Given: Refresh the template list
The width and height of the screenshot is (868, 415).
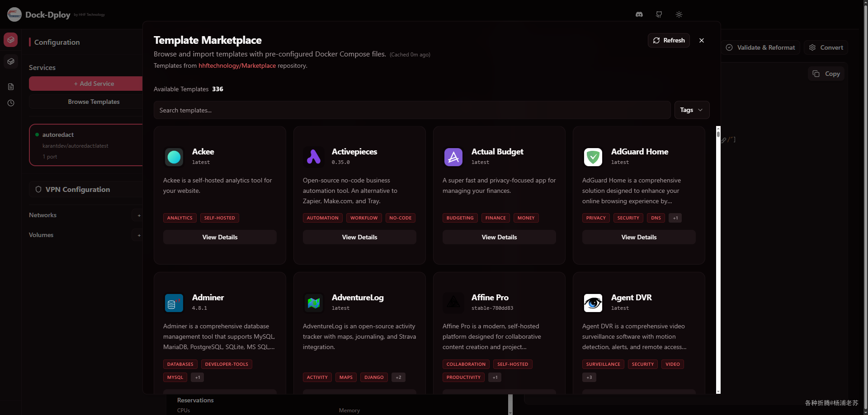Looking at the screenshot, I should pyautogui.click(x=669, y=40).
